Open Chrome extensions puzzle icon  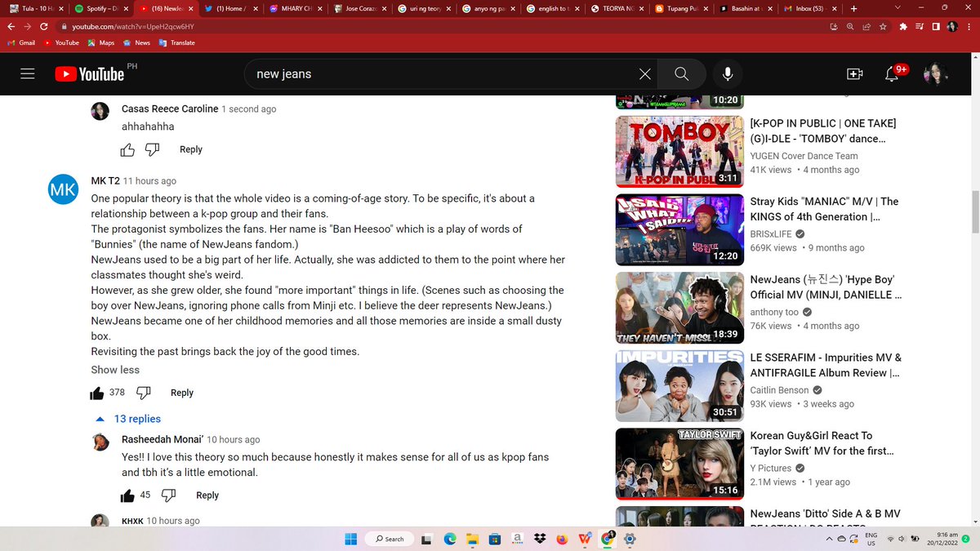coord(902,26)
